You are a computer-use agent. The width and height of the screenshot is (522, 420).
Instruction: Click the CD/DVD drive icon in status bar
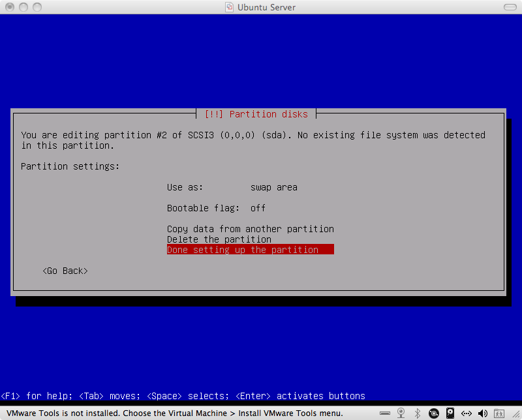coord(434,413)
